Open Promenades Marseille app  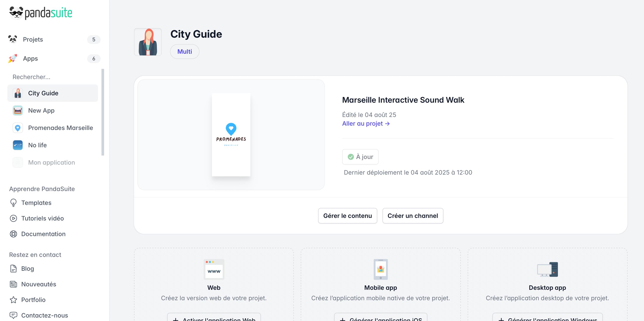tap(60, 128)
